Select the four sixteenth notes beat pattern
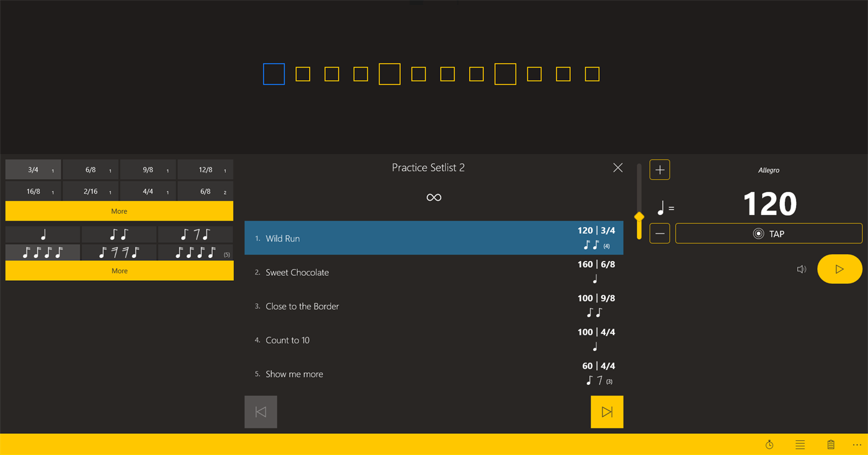Viewport: 868px width, 455px height. (x=42, y=252)
